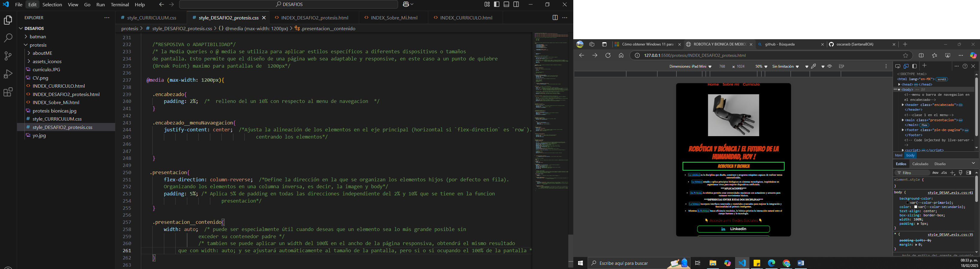980x269 pixels.
Task: Open the Explorer view in VS Code activity bar
Action: [x=8, y=20]
